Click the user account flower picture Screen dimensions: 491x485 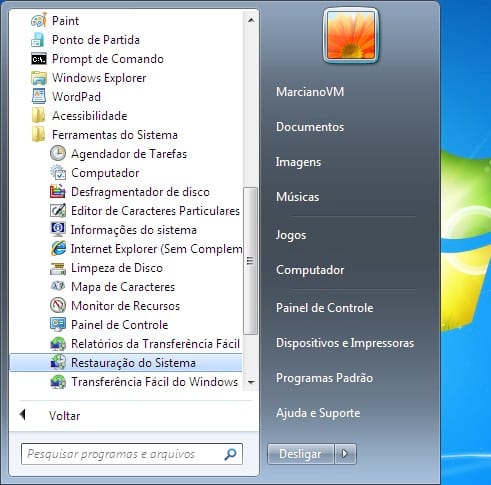click(351, 36)
